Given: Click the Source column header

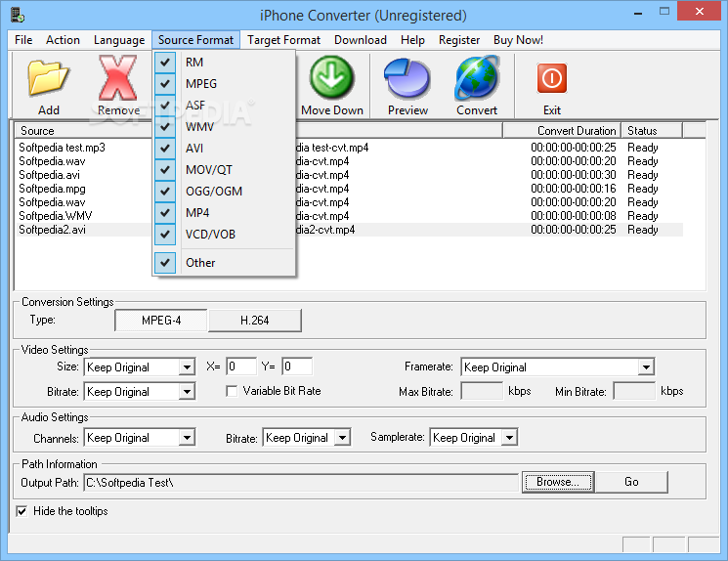Looking at the screenshot, I should [x=84, y=131].
